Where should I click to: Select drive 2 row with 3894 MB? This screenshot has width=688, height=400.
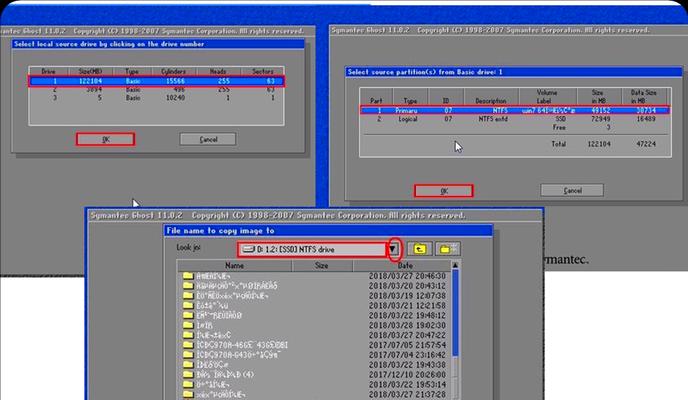157,89
